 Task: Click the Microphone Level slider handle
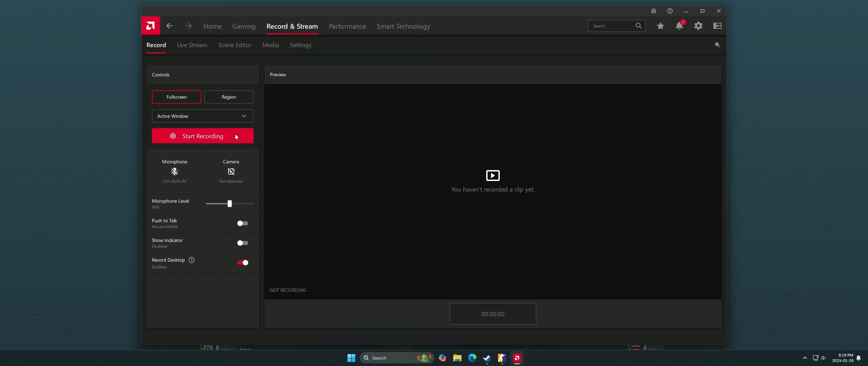click(x=230, y=204)
